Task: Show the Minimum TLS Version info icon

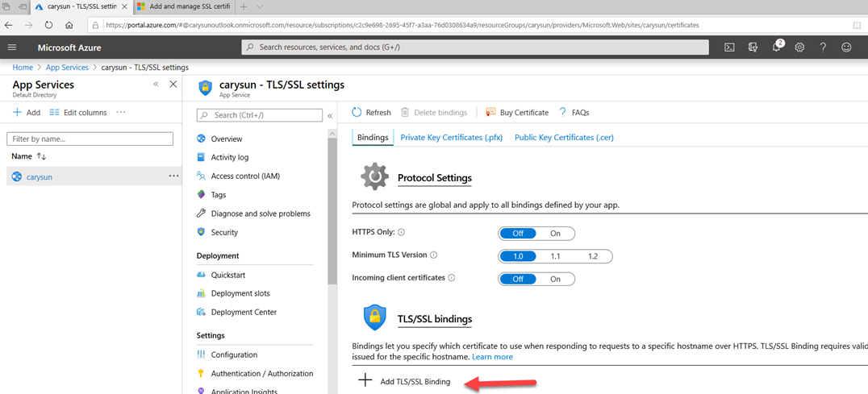Action: click(434, 255)
